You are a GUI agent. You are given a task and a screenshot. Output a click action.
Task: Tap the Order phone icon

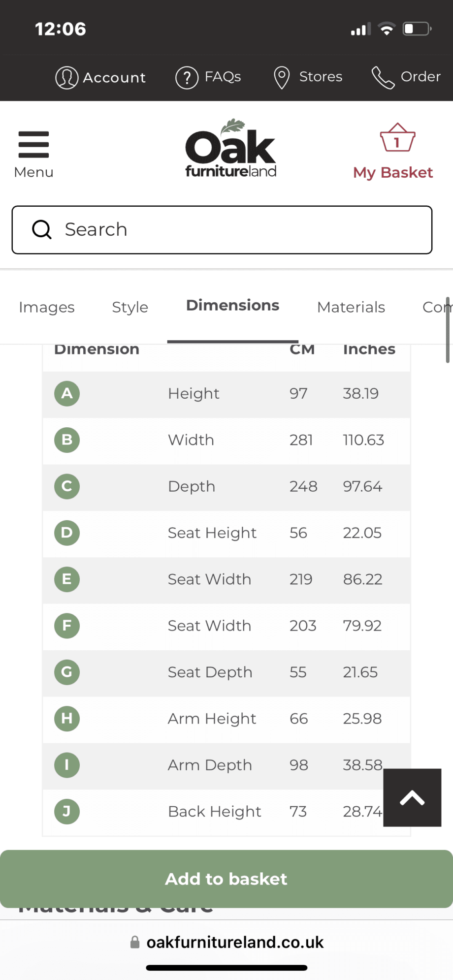383,77
